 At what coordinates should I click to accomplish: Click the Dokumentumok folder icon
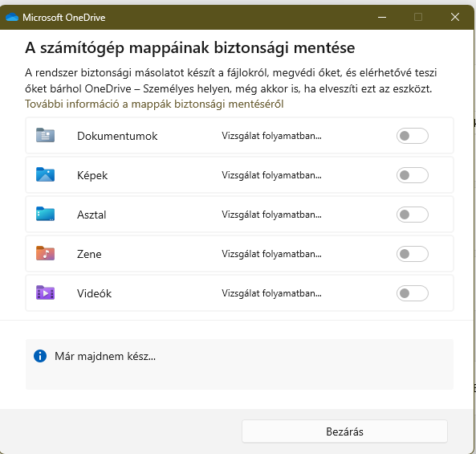pyautogui.click(x=45, y=135)
